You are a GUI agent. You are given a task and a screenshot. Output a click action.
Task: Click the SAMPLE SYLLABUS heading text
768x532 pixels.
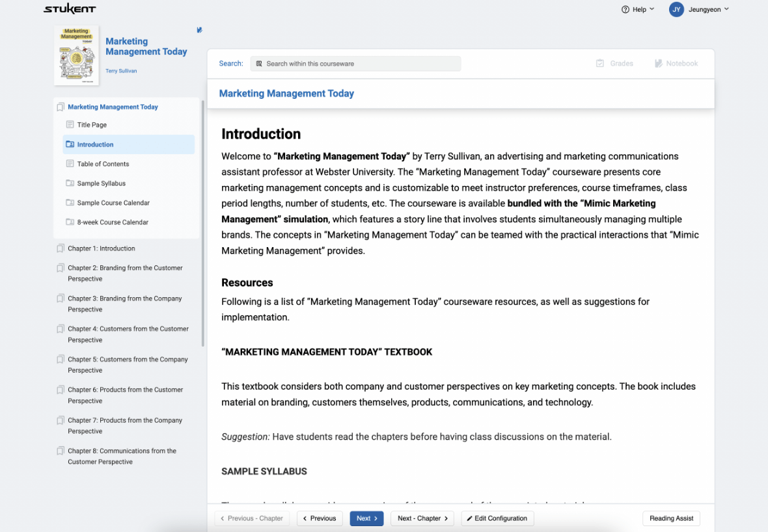(x=264, y=472)
